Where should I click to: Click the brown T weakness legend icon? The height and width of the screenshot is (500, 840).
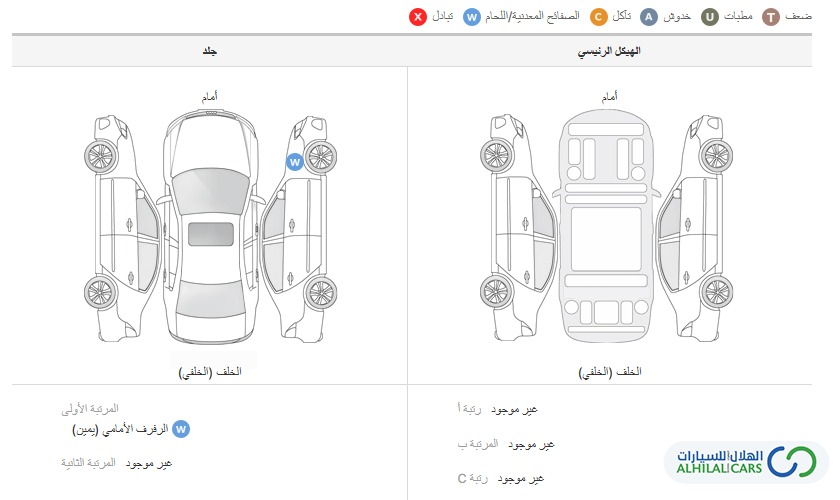[x=771, y=17]
